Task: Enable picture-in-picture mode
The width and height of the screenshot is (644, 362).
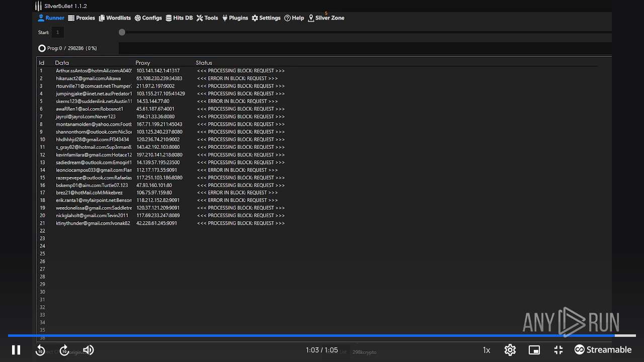Action: point(534,350)
